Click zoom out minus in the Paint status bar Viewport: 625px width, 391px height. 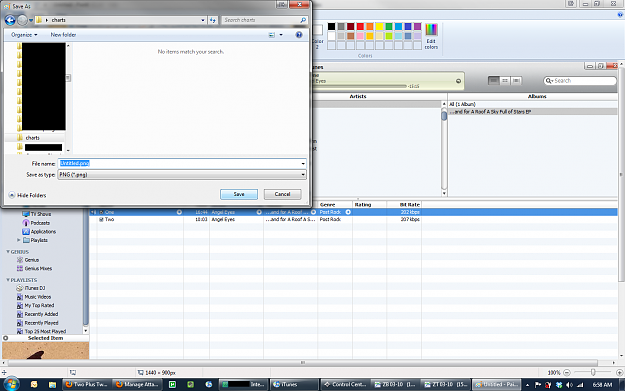click(x=566, y=373)
